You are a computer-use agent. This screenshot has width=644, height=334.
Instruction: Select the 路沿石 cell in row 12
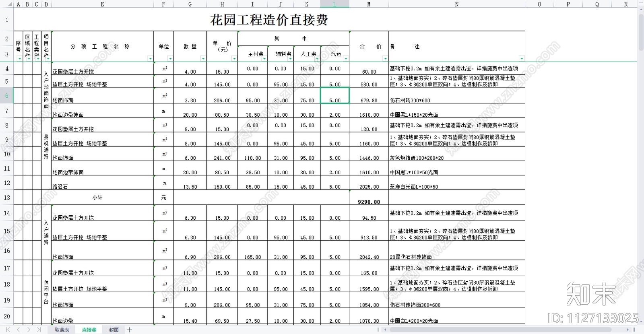tap(103, 183)
